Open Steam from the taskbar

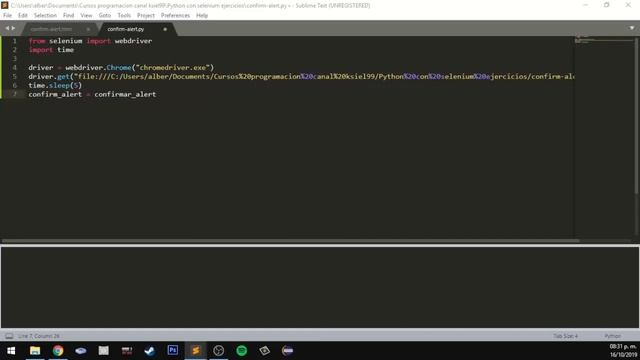tap(149, 351)
